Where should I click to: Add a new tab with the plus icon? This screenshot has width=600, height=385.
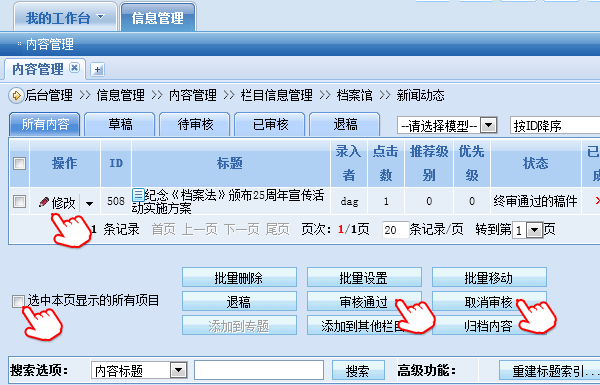[98, 70]
